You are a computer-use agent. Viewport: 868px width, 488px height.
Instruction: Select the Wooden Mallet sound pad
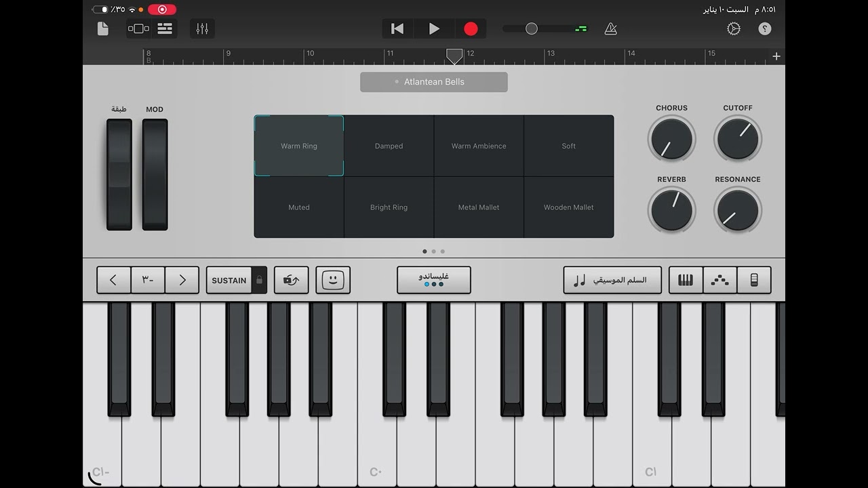pos(569,207)
